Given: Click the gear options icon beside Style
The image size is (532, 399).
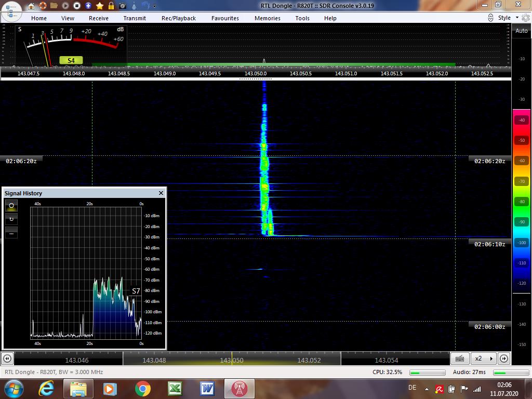Looking at the screenshot, I should point(526,18).
